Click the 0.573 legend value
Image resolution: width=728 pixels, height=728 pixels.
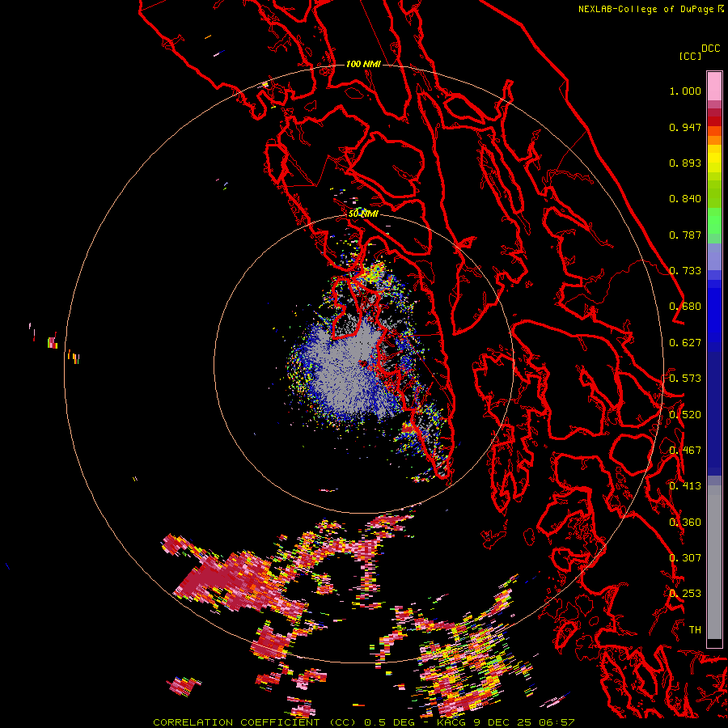tap(685, 379)
